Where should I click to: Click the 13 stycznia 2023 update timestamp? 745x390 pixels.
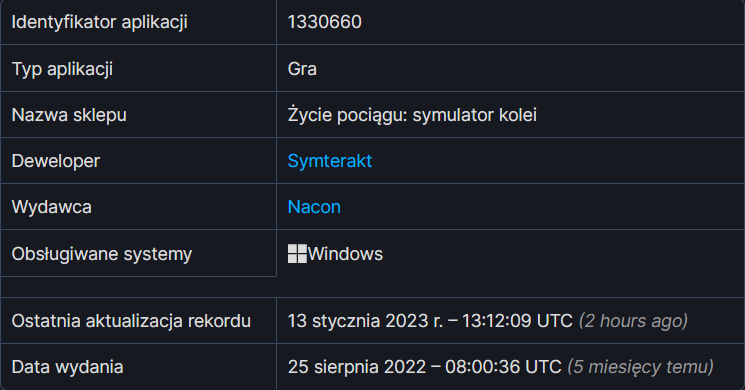(430, 321)
